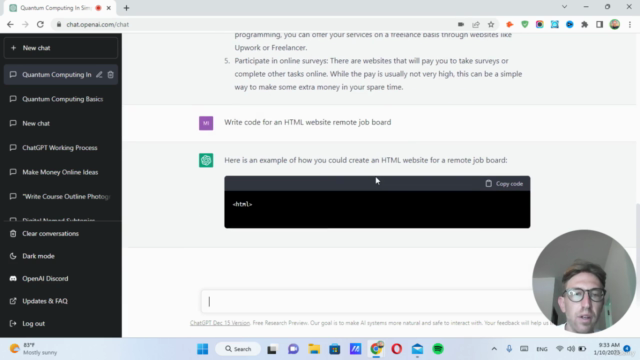Open the Extensions puzzle icon

(x=584, y=24)
